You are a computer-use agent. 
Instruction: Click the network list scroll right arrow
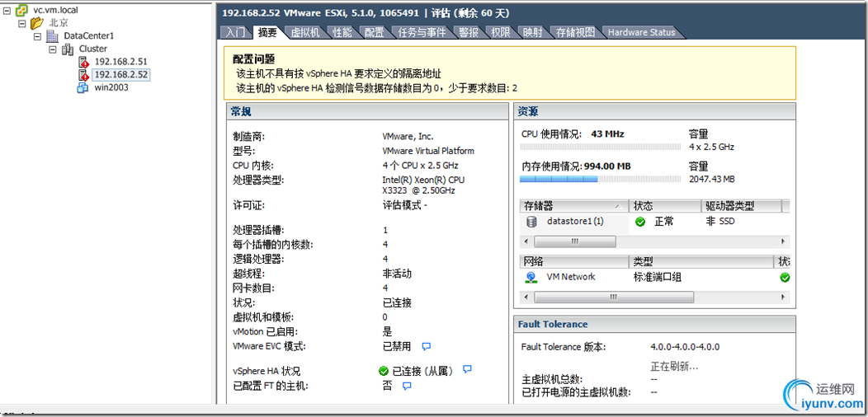(783, 297)
